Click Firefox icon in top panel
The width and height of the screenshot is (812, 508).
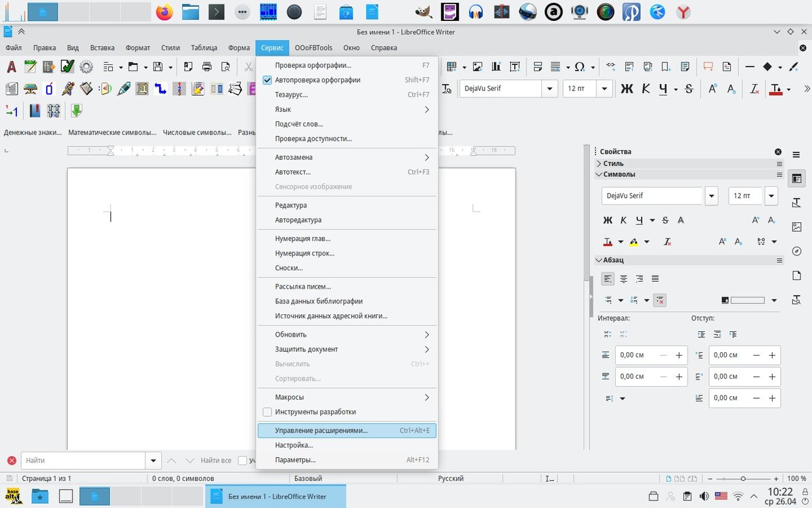(164, 12)
